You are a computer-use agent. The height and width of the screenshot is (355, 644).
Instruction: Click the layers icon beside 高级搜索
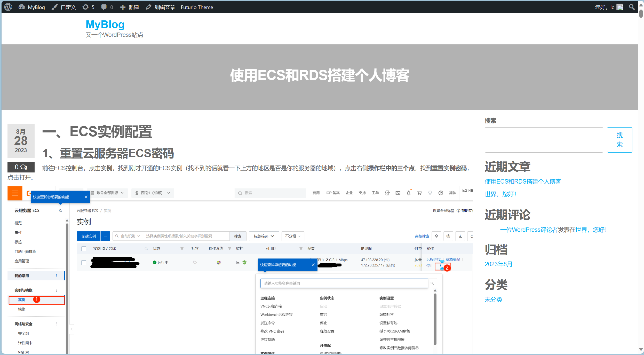[x=436, y=236]
